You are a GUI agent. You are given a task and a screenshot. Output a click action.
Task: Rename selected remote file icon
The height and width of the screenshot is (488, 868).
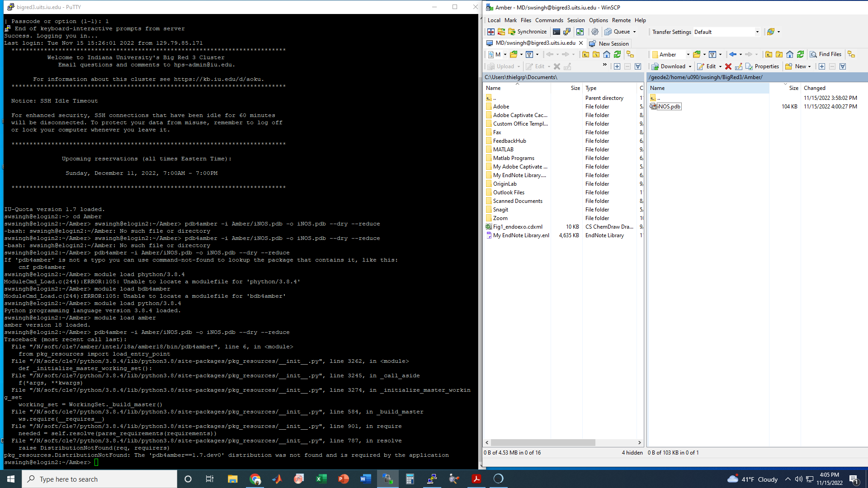pos(739,66)
